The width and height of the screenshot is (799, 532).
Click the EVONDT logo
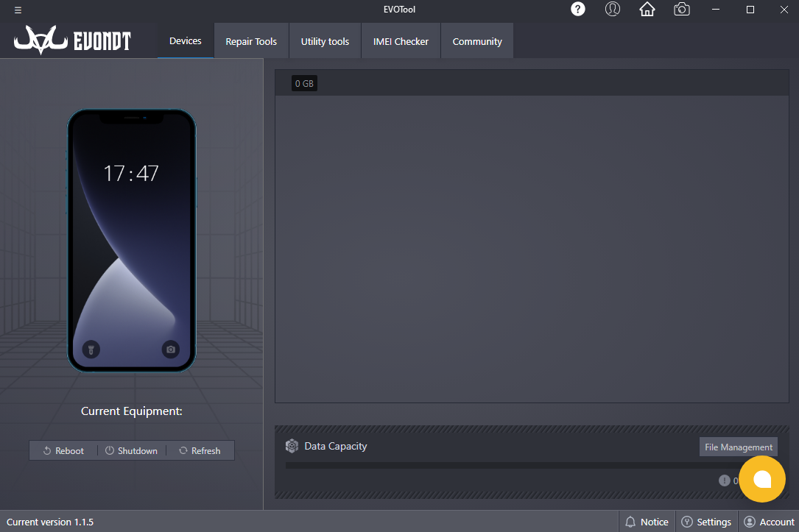72,41
